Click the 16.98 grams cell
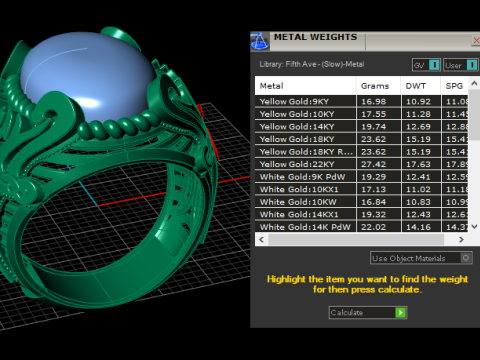This screenshot has height=360, width=480. [379, 101]
